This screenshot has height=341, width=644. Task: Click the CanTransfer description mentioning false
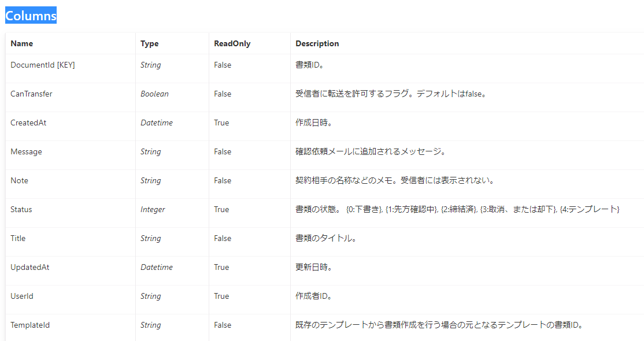(x=391, y=94)
